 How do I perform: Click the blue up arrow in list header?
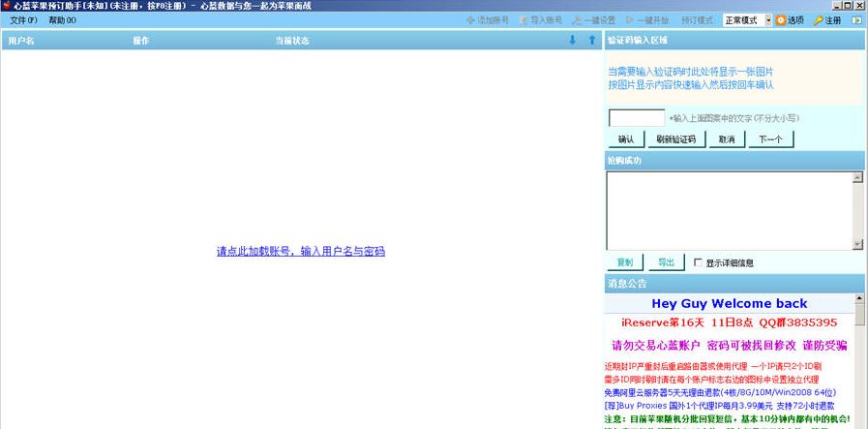[591, 41]
